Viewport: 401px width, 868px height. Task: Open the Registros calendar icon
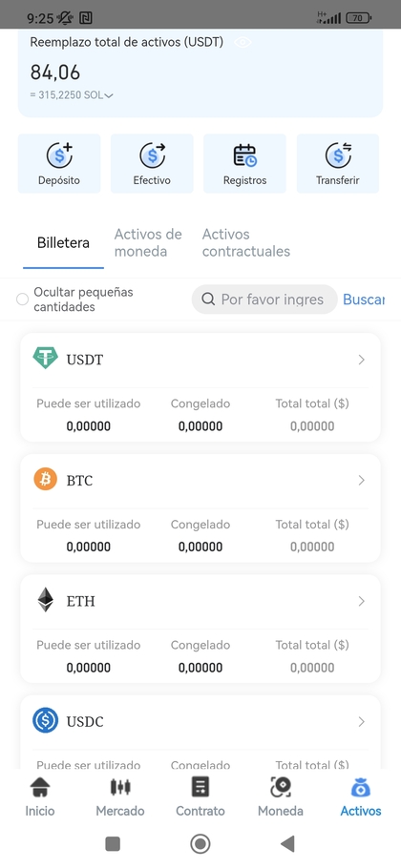pyautogui.click(x=244, y=155)
